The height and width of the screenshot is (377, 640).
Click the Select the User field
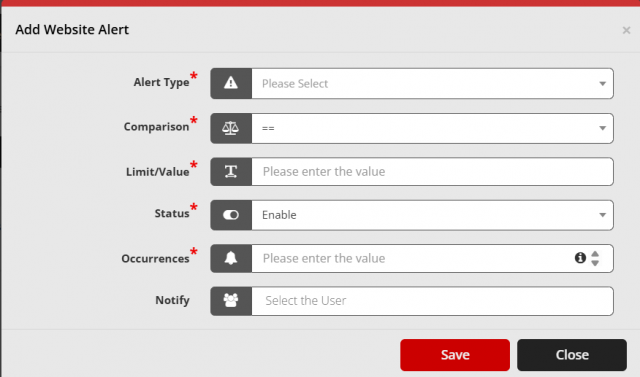coord(432,301)
